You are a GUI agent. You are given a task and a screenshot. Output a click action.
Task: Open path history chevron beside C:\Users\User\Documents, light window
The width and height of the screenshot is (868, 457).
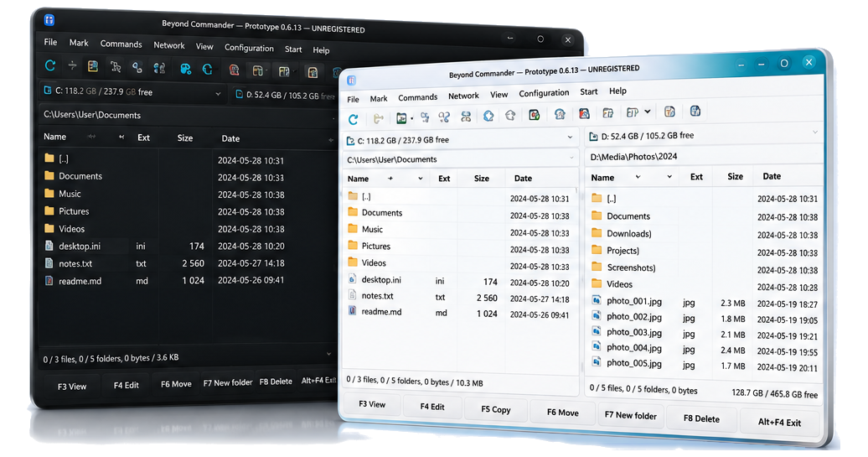click(x=572, y=158)
